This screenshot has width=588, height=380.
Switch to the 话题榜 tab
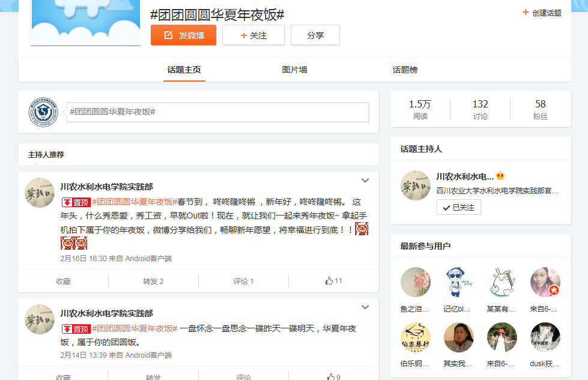tap(405, 70)
